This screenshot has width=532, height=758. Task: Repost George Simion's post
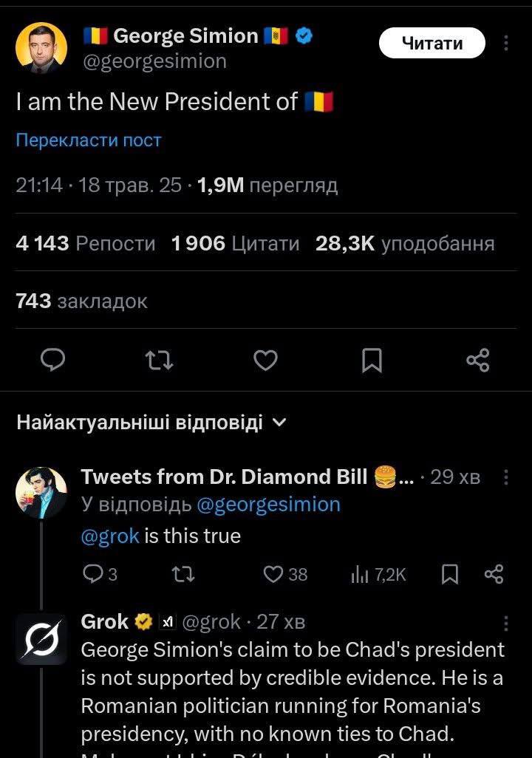click(x=159, y=360)
